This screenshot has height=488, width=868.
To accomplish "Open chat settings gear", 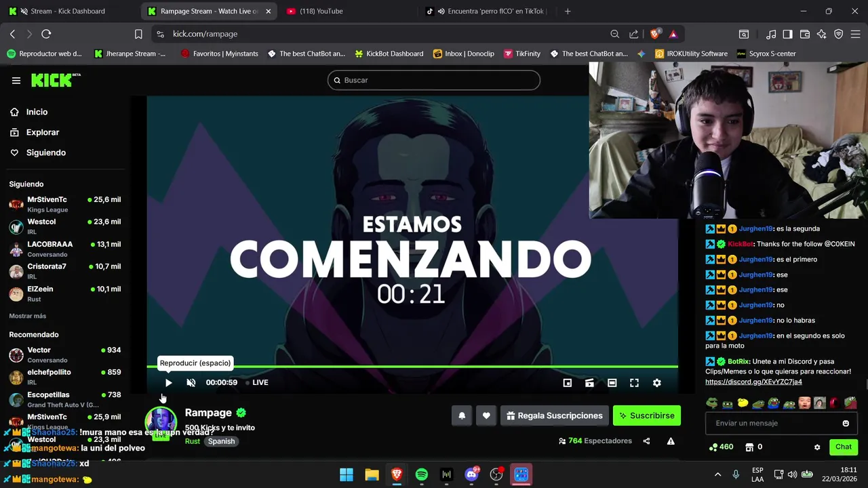I will [x=817, y=447].
